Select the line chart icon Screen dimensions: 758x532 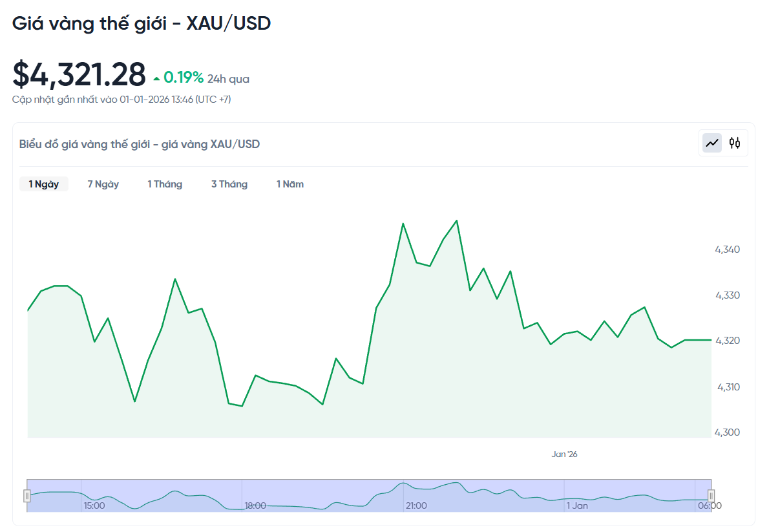(711, 142)
